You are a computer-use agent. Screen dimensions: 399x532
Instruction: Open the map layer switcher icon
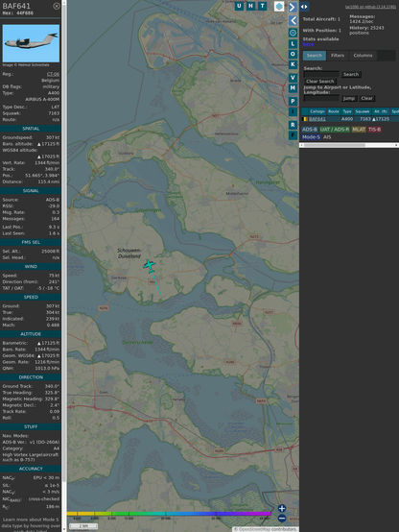coord(279,6)
